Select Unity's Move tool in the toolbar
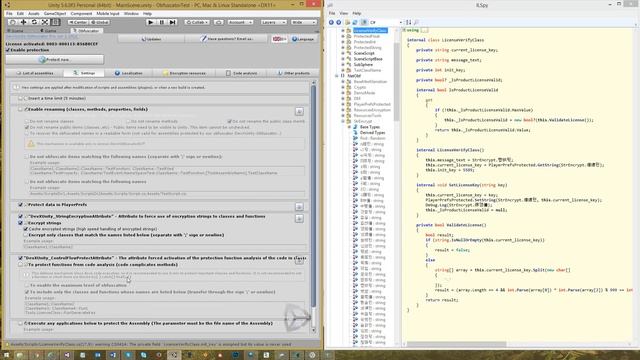640x360 pixels. pyautogui.click(x=24, y=22)
